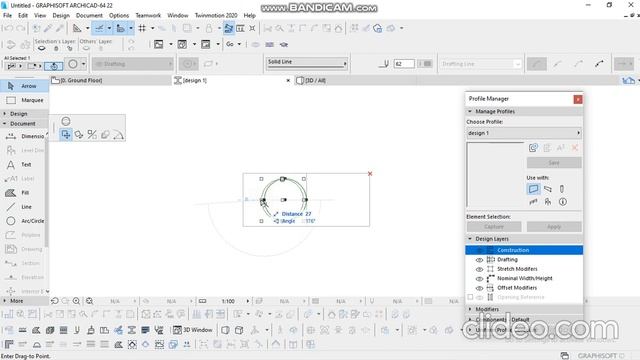
Task: Click the grid snap icon in toolbar
Action: click(x=142, y=28)
